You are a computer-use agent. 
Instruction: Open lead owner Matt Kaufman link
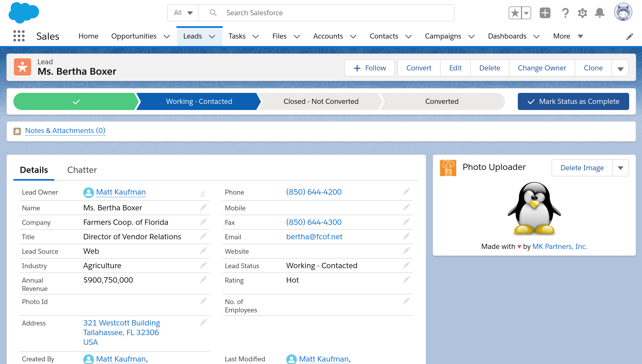pos(121,192)
